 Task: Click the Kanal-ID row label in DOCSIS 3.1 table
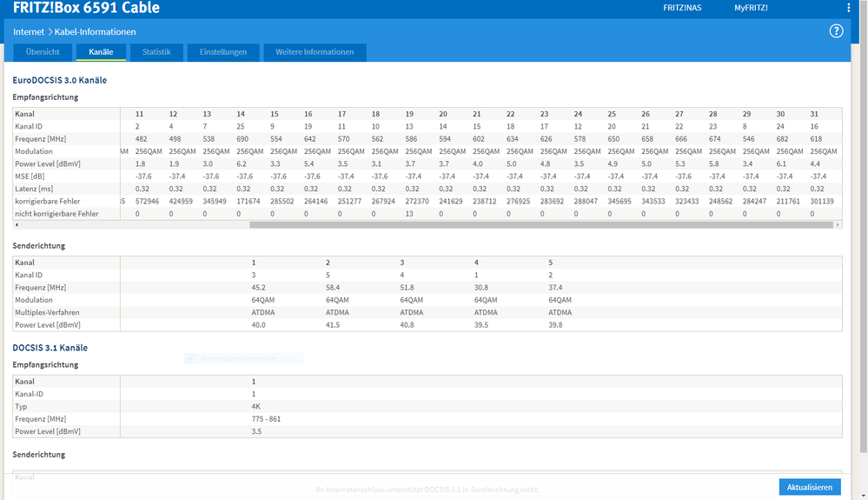pyautogui.click(x=29, y=394)
